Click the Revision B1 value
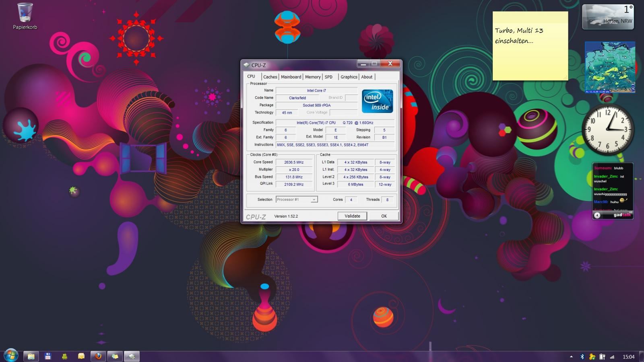The height and width of the screenshot is (362, 644). [x=384, y=137]
